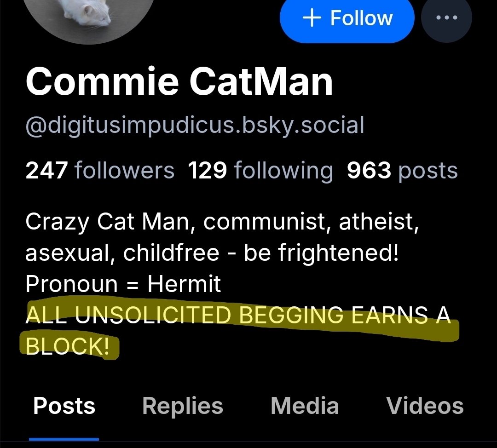Click the blue indicator under Posts tab
Screen dimensions: 497x448
pos(64,439)
